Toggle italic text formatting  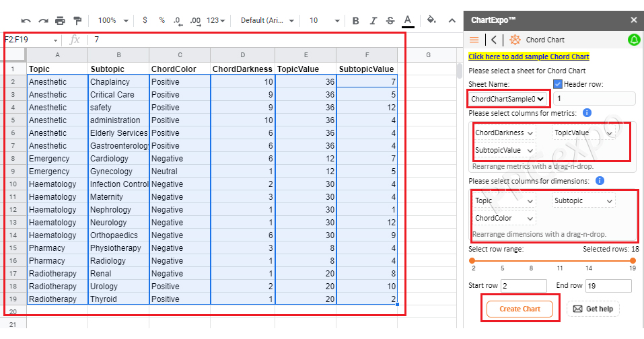coord(373,21)
